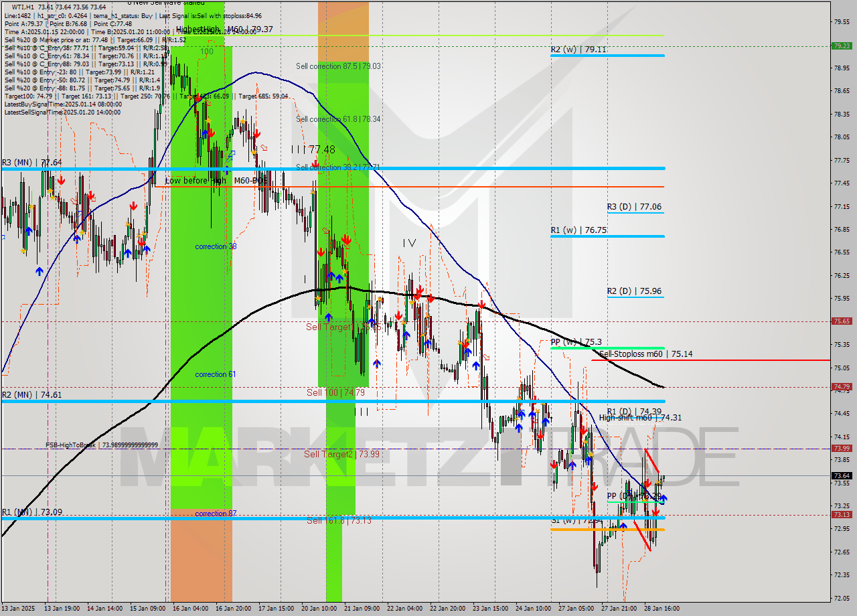
Task: Select the 'I V' wave label
Action: click(x=409, y=243)
